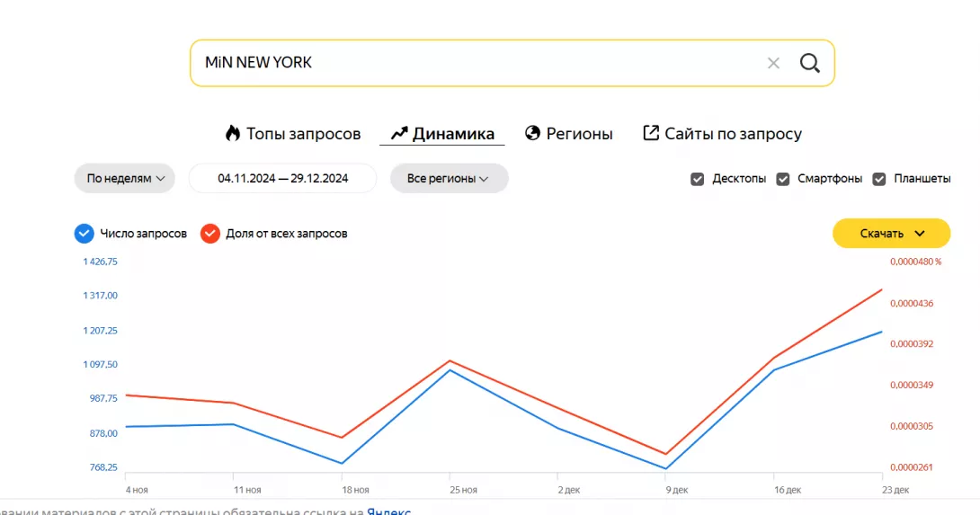Toggle the blue Число запросов series
The height and width of the screenshot is (515, 980).
click(85, 233)
